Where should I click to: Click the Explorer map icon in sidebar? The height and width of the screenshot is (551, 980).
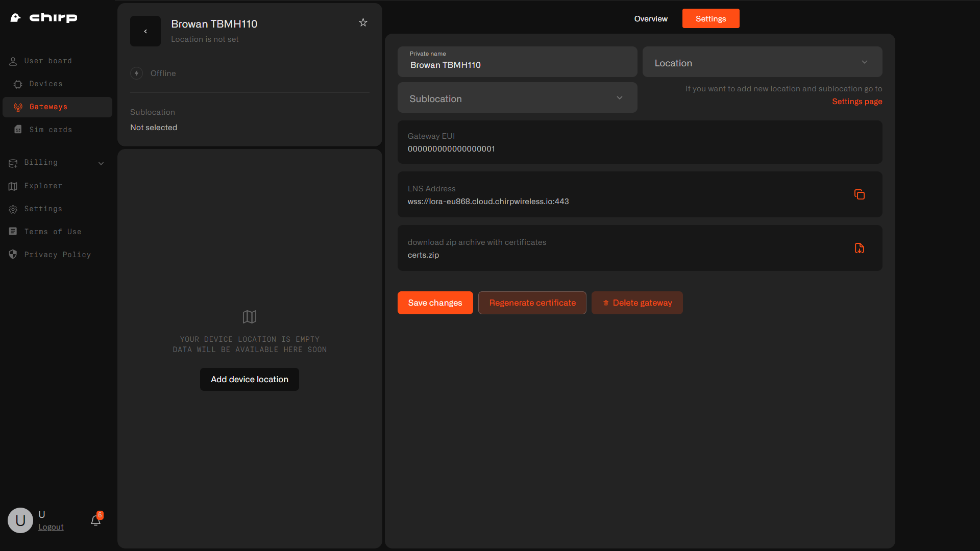click(x=13, y=186)
